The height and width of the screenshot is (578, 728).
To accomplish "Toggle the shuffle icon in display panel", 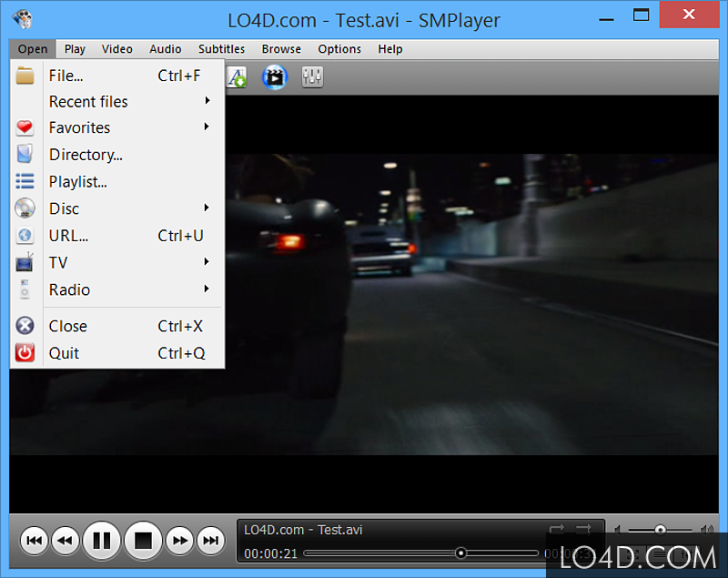I will 583,529.
